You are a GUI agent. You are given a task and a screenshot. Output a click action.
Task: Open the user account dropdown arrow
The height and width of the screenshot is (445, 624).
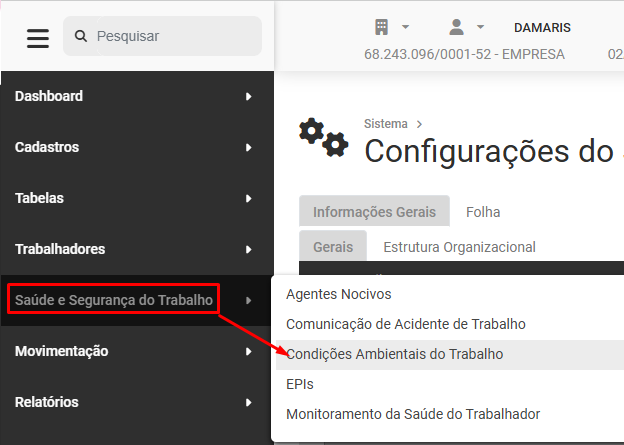click(480, 27)
